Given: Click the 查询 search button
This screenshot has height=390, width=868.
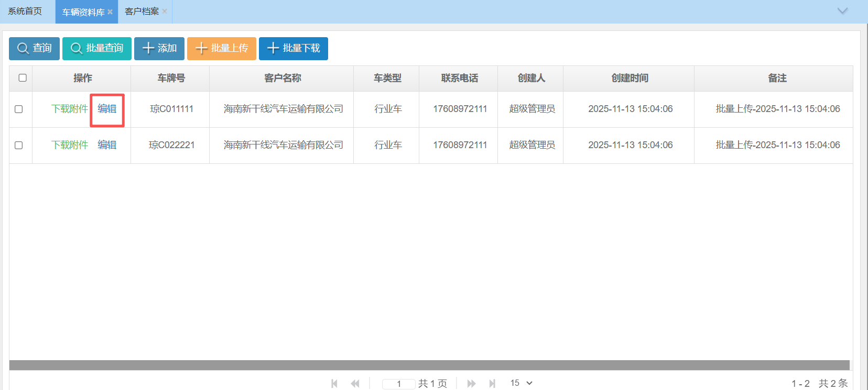Looking at the screenshot, I should pyautogui.click(x=34, y=49).
